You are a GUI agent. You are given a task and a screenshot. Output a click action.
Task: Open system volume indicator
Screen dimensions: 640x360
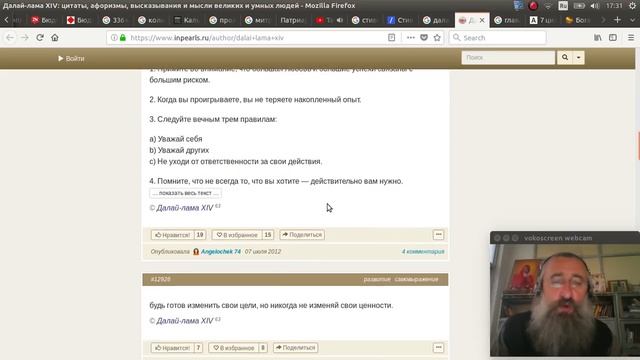tap(595, 6)
